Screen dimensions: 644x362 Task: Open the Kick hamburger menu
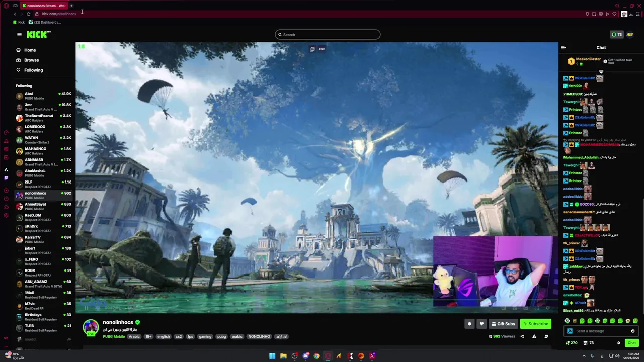click(x=19, y=35)
